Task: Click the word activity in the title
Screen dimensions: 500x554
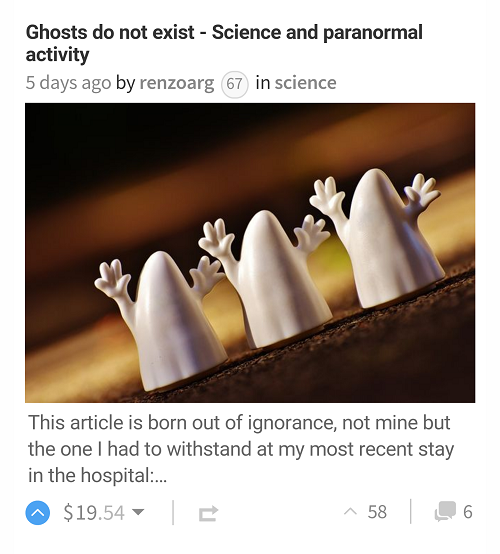Action: [57, 55]
